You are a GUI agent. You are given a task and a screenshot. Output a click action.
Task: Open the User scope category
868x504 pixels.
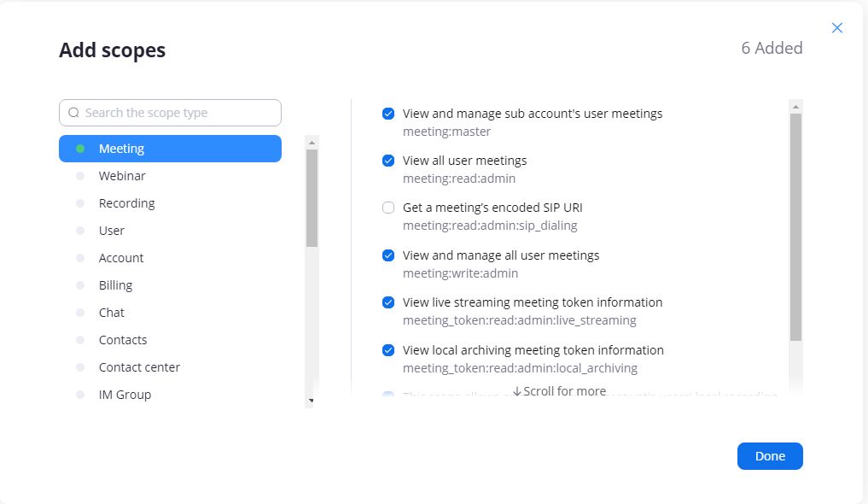112,231
